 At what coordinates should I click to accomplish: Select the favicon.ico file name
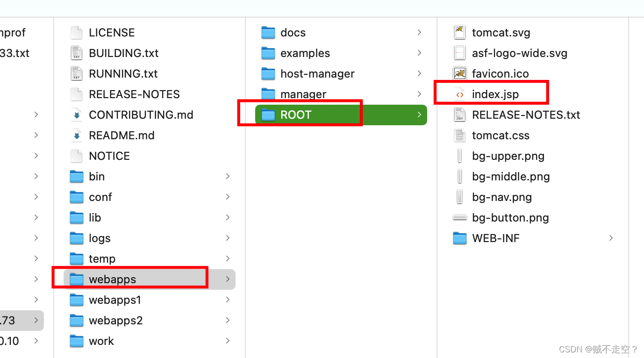point(501,73)
